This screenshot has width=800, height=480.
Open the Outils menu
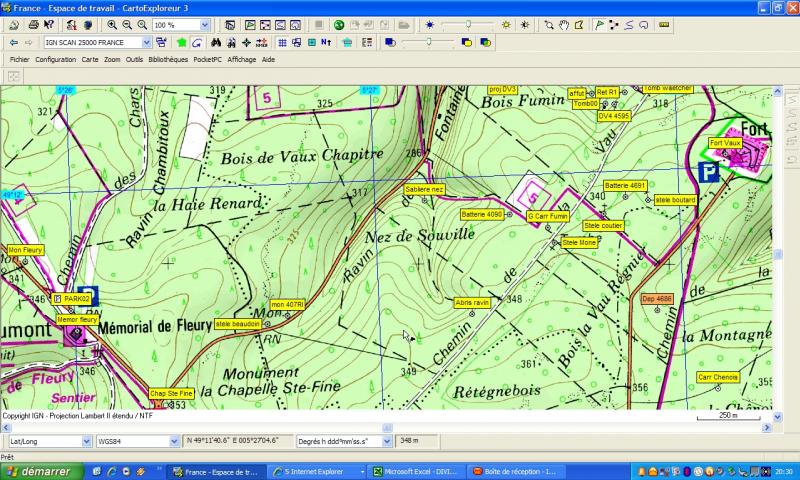pos(134,60)
